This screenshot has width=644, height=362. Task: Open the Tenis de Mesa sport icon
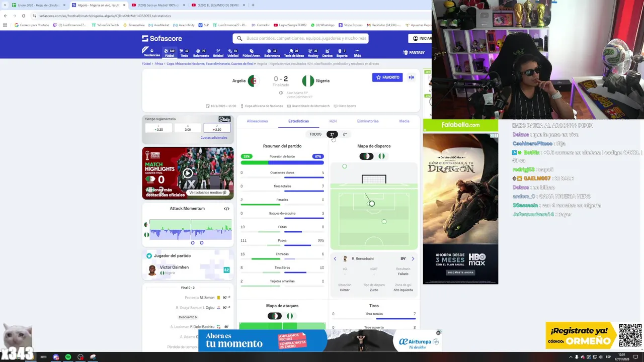[x=294, y=52]
